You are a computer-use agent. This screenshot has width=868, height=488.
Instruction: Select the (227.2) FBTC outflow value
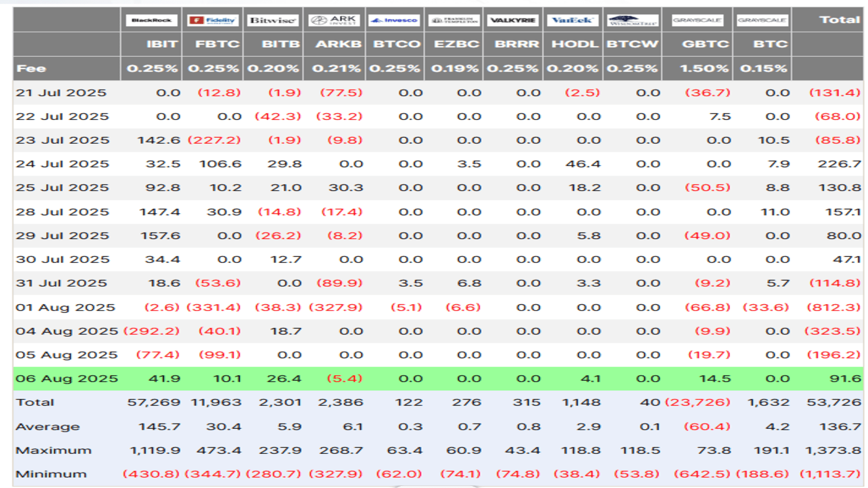tap(214, 140)
